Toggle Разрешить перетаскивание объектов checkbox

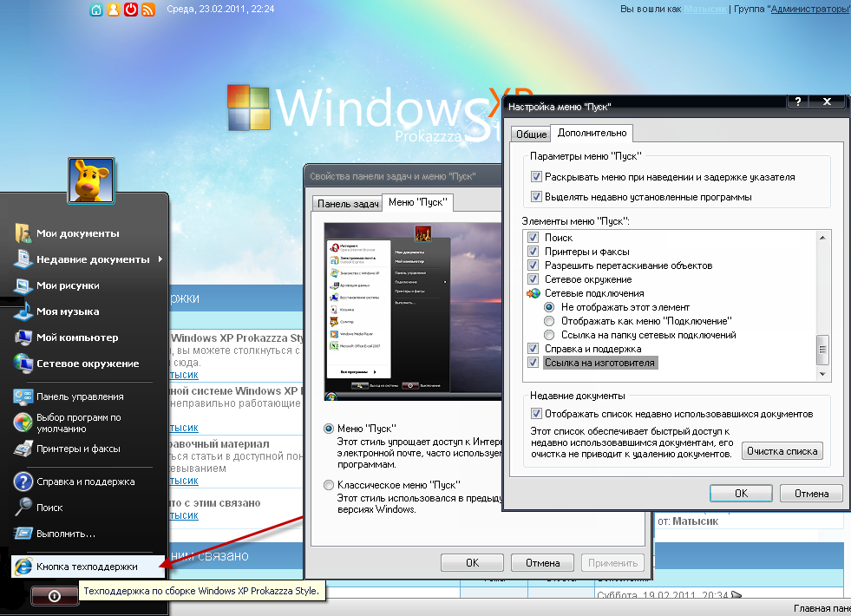[533, 265]
